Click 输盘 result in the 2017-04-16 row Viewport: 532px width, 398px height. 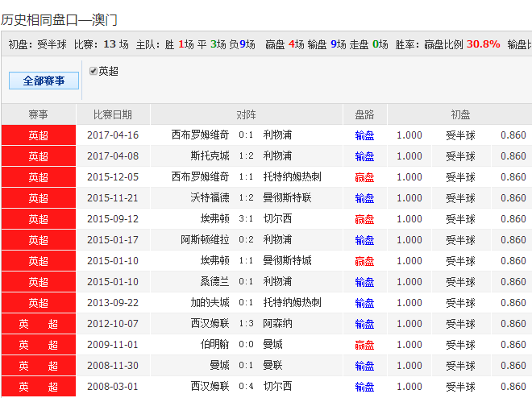click(x=364, y=135)
